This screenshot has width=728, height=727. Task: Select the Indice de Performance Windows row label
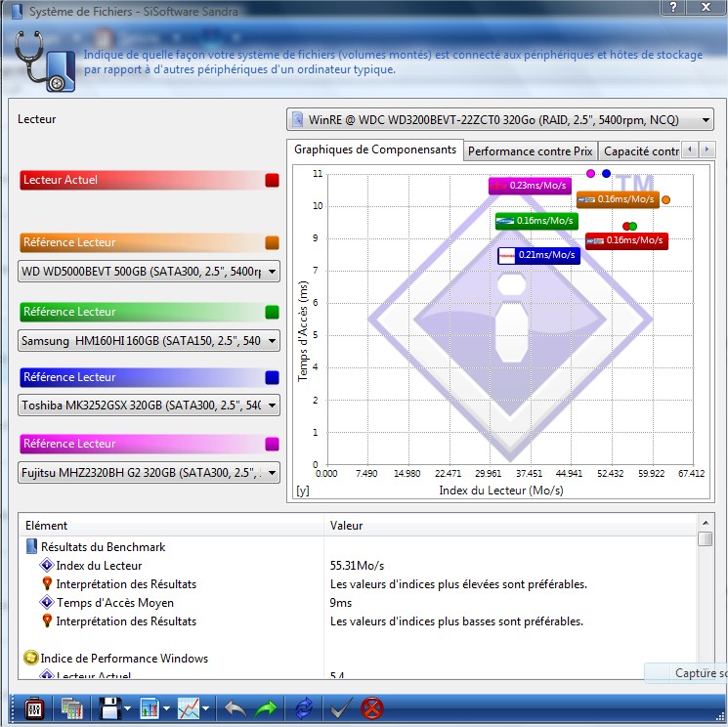124,659
